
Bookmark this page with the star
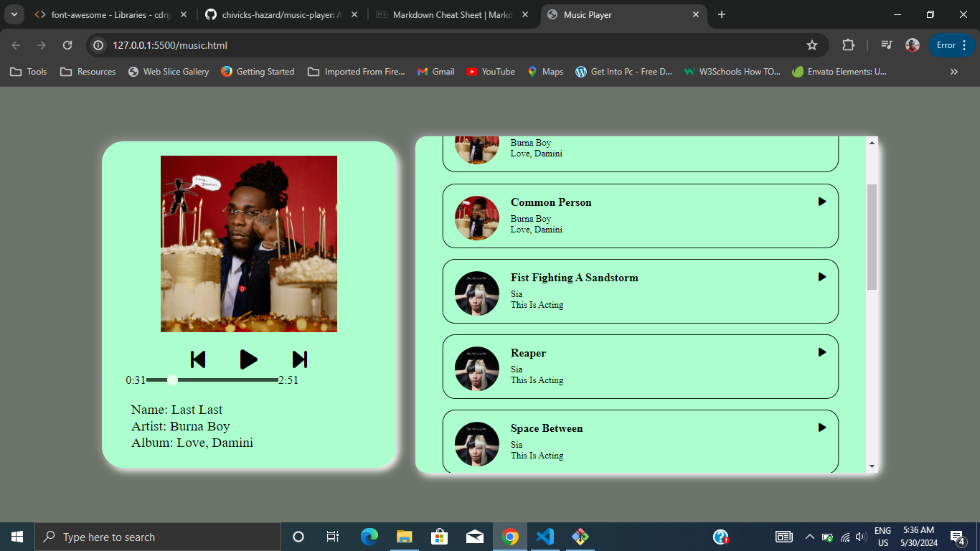click(x=812, y=45)
